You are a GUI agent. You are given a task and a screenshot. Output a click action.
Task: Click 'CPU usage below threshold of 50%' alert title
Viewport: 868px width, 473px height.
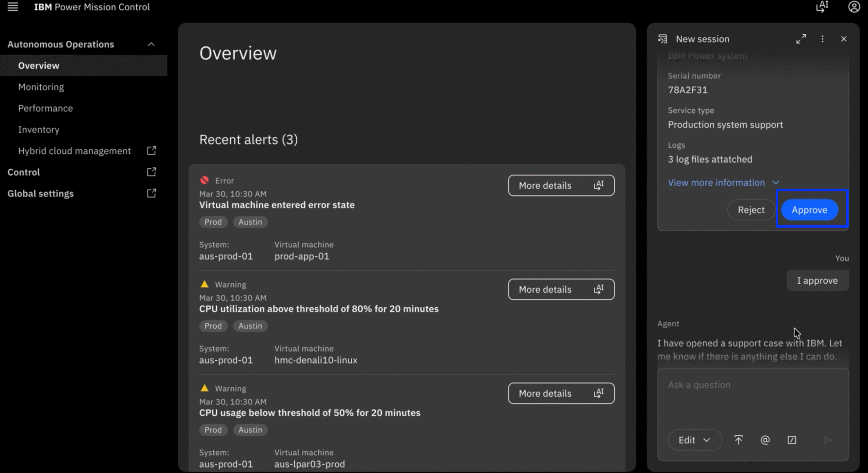pyautogui.click(x=310, y=413)
